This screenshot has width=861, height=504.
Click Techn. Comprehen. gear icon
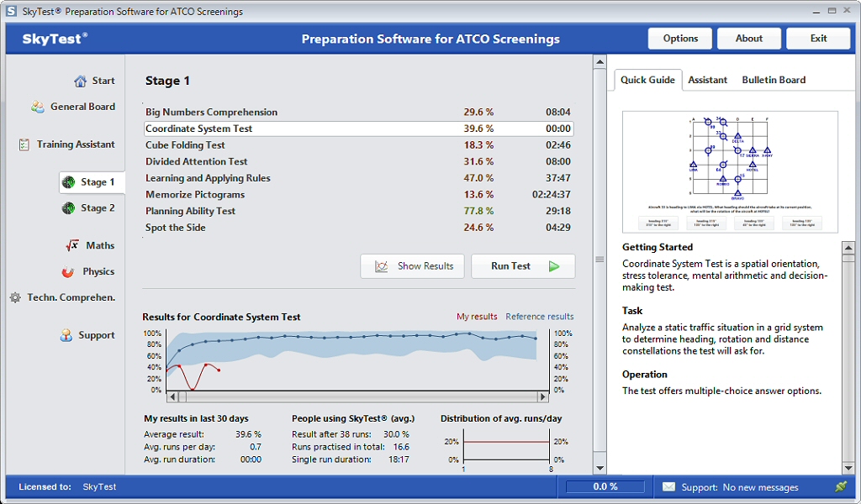coord(15,297)
